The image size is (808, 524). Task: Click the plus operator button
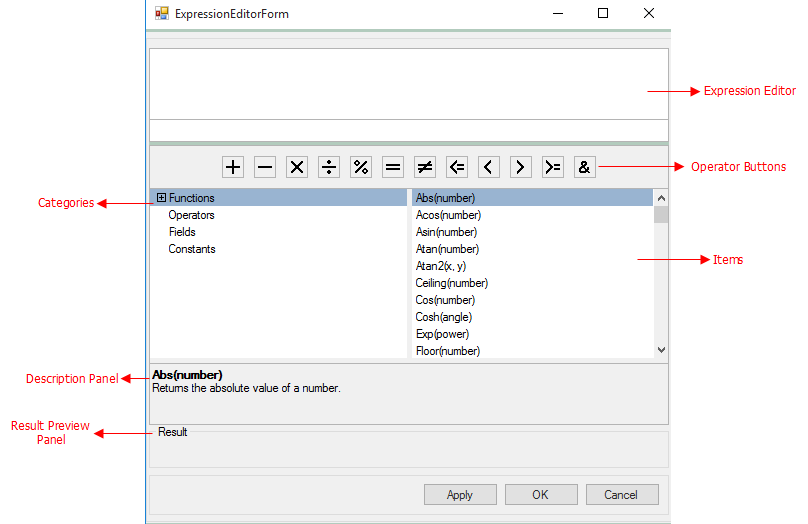[x=232, y=167]
